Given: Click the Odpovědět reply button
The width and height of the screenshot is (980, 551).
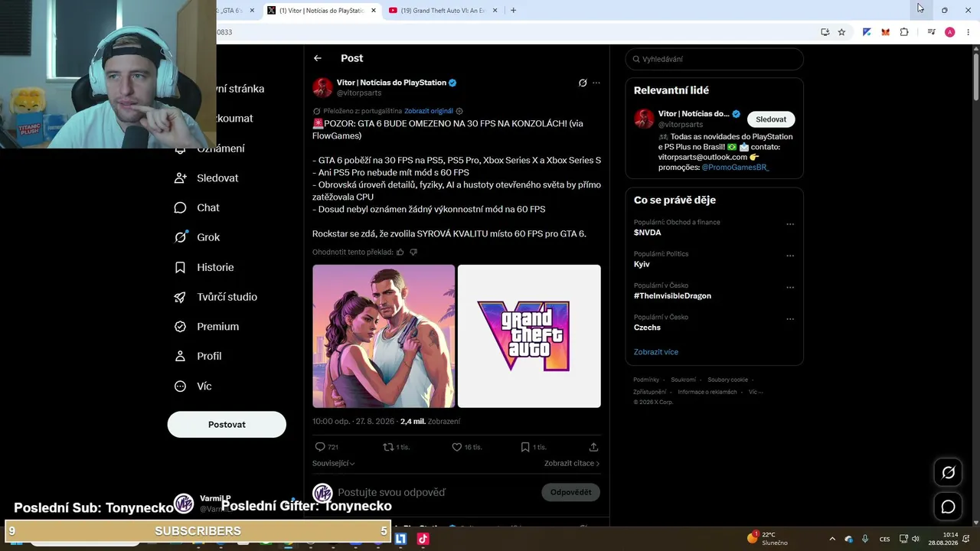Looking at the screenshot, I should 570,492.
